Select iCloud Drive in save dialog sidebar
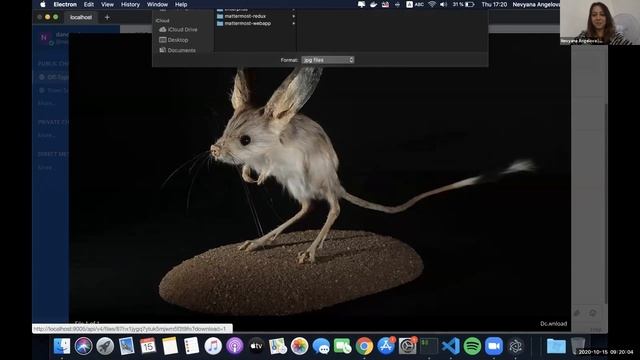Image resolution: width=640 pixels, height=360 pixels. [178, 29]
